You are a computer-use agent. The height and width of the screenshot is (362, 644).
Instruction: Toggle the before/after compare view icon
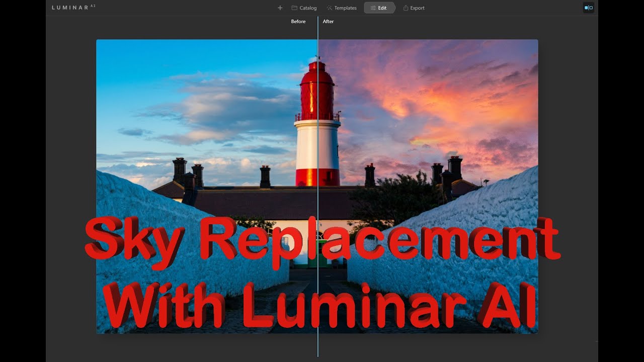click(589, 8)
